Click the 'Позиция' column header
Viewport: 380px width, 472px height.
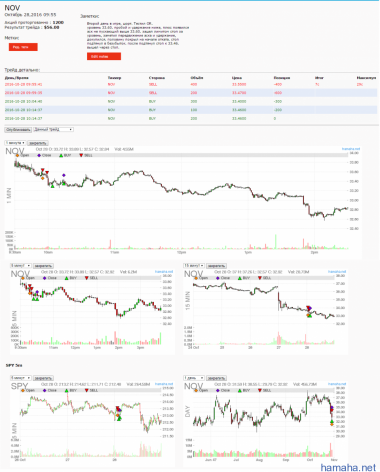coord(282,78)
